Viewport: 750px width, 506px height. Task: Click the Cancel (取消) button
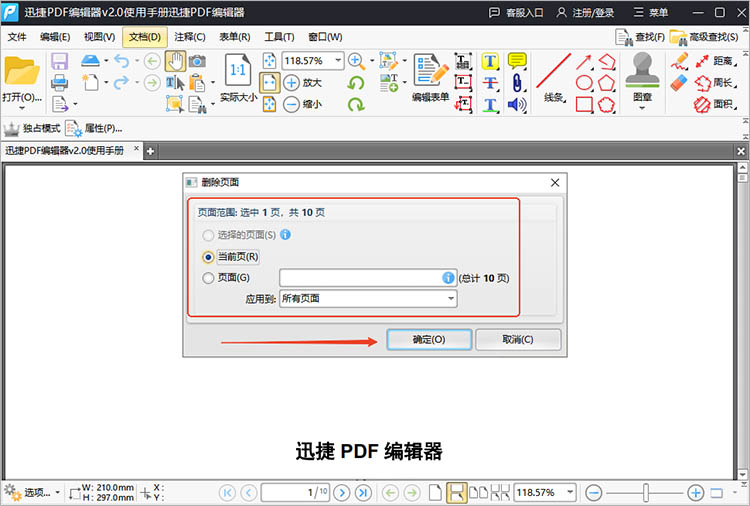[517, 340]
